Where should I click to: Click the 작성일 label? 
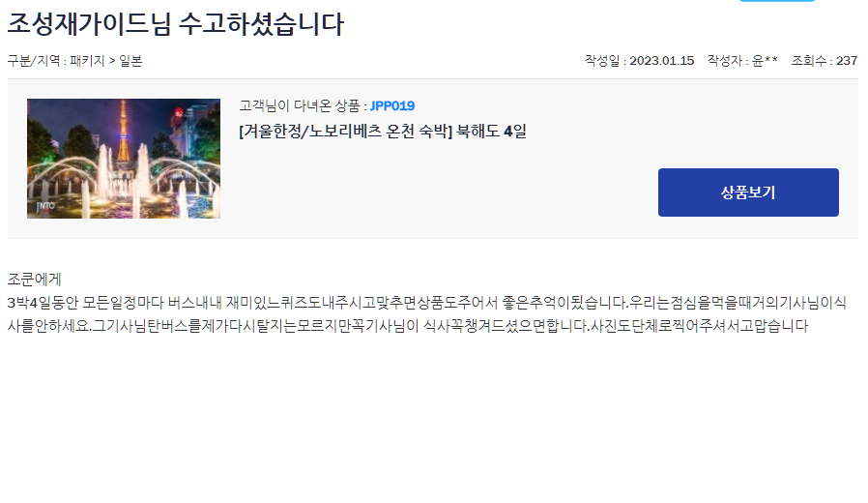coord(602,61)
